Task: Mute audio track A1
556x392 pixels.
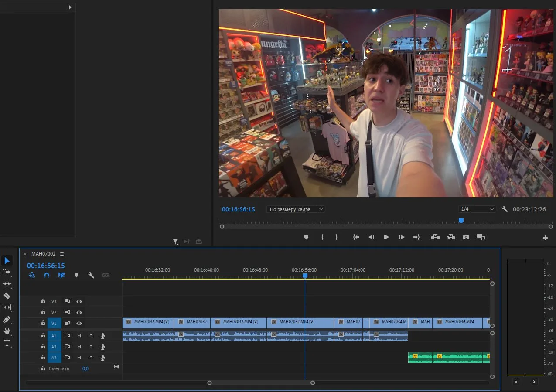Action: (79, 336)
